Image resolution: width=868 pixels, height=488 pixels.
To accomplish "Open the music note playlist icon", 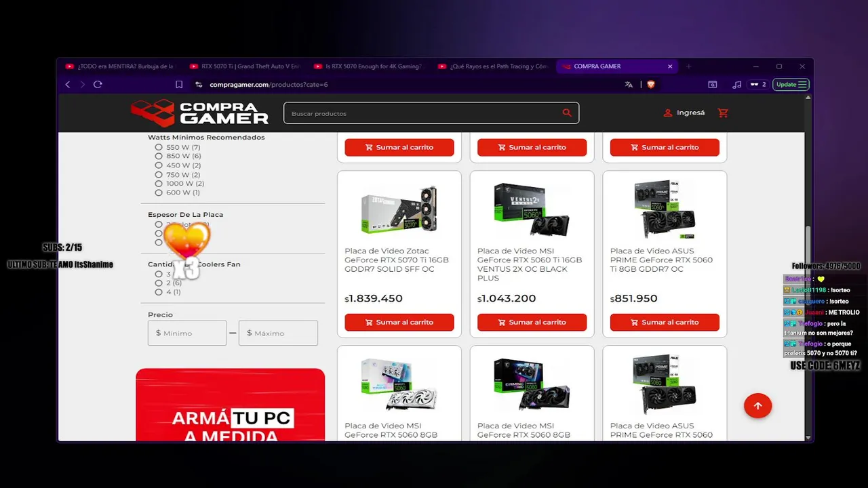I will tap(737, 85).
